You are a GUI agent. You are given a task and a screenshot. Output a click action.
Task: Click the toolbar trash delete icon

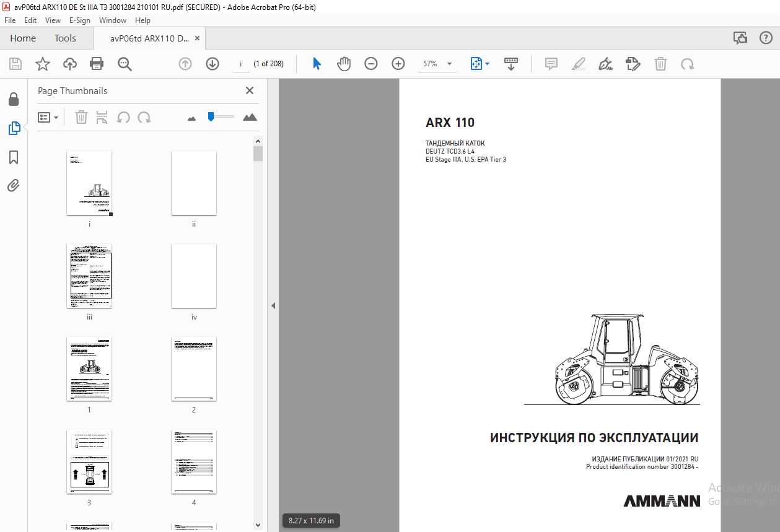(661, 64)
